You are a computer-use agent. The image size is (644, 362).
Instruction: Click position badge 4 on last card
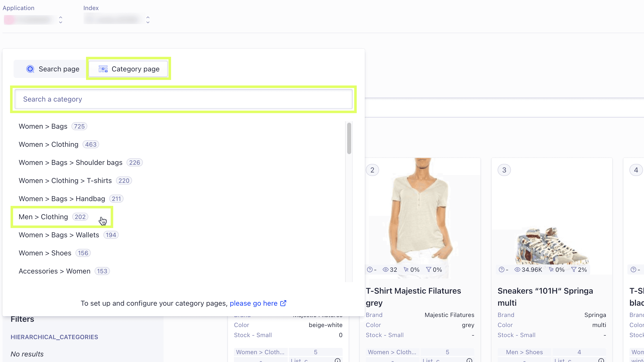click(636, 170)
